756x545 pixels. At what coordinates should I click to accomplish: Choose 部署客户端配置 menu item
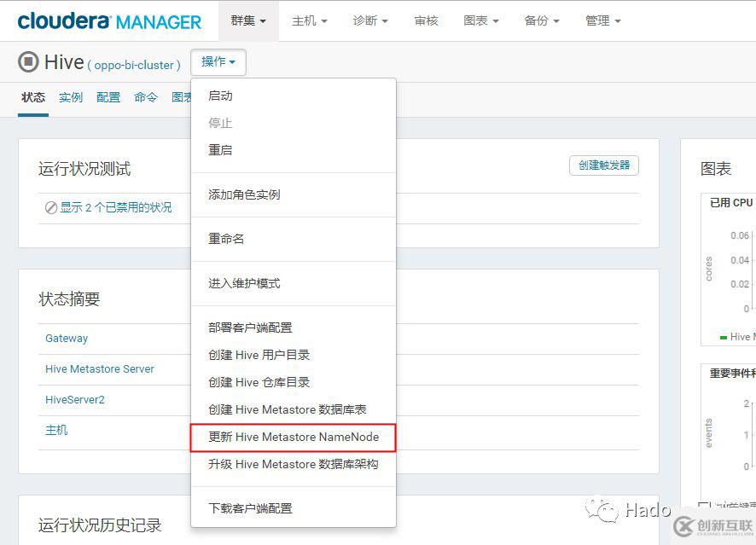pos(294,328)
